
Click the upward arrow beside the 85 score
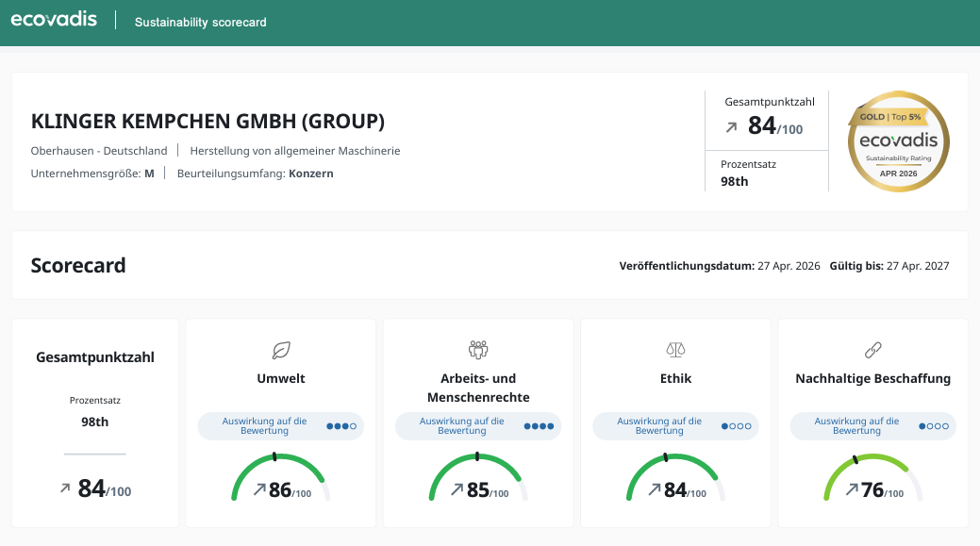pyautogui.click(x=457, y=489)
